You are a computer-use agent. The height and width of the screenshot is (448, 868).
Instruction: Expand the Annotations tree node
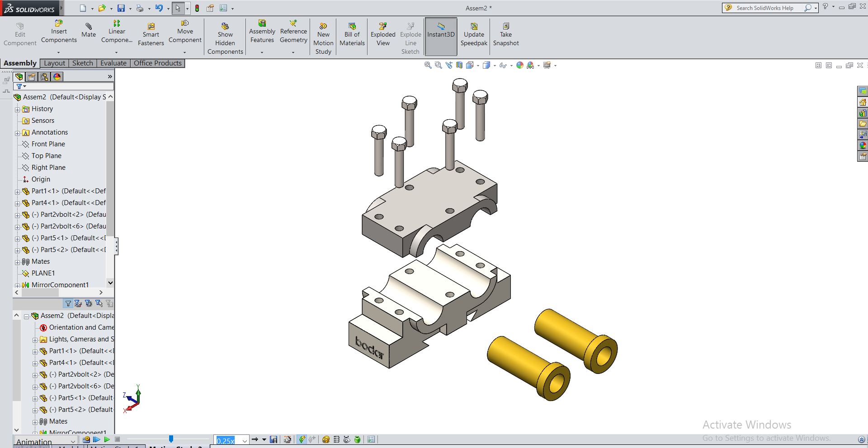[x=18, y=133]
